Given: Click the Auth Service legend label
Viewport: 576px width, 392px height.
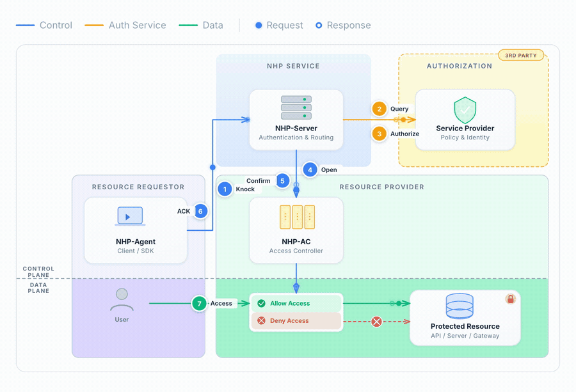Looking at the screenshot, I should pos(137,25).
